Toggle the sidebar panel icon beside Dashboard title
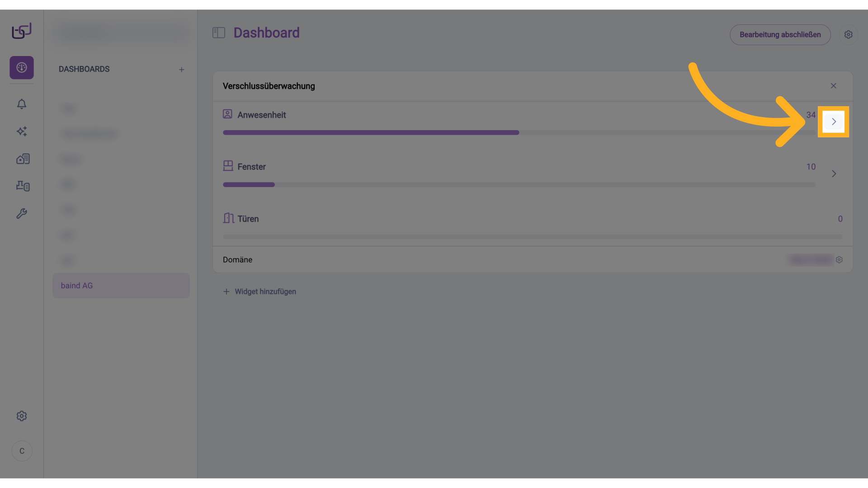 click(x=219, y=33)
